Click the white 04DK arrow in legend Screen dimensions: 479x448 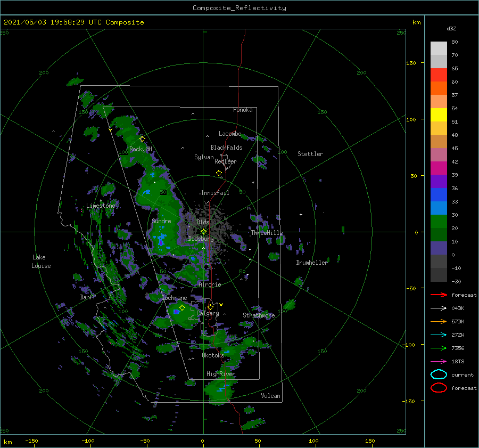pos(439,308)
